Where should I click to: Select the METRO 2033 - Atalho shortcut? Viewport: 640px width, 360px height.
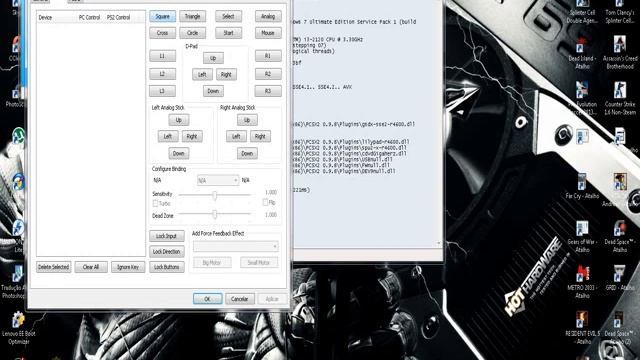pos(582,282)
